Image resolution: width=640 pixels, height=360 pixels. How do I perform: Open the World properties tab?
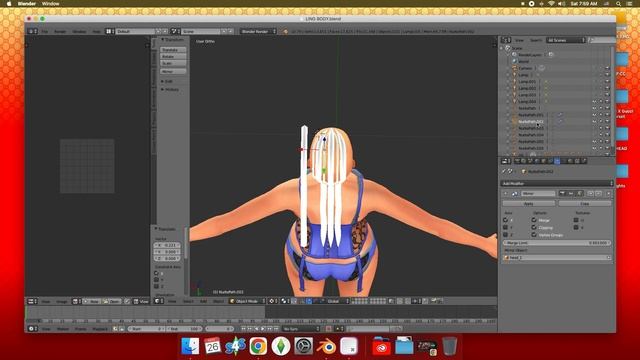[x=536, y=161]
